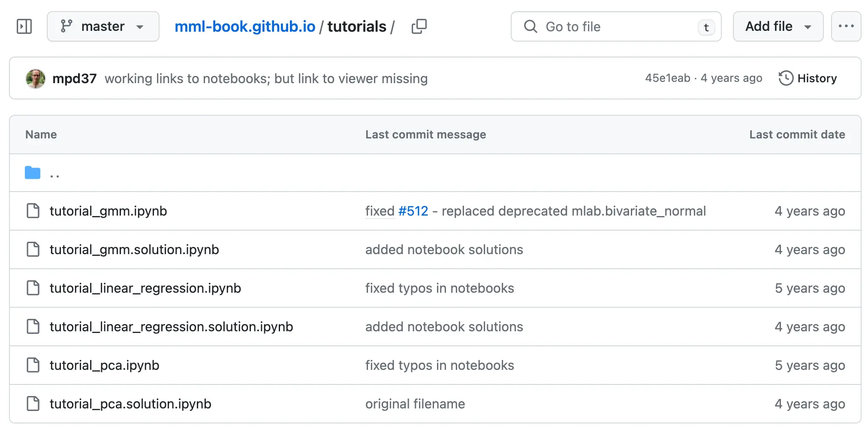Click file icon beside tutorial_linear_regression.solution.ipynb
The height and width of the screenshot is (438, 868).
coord(33,327)
